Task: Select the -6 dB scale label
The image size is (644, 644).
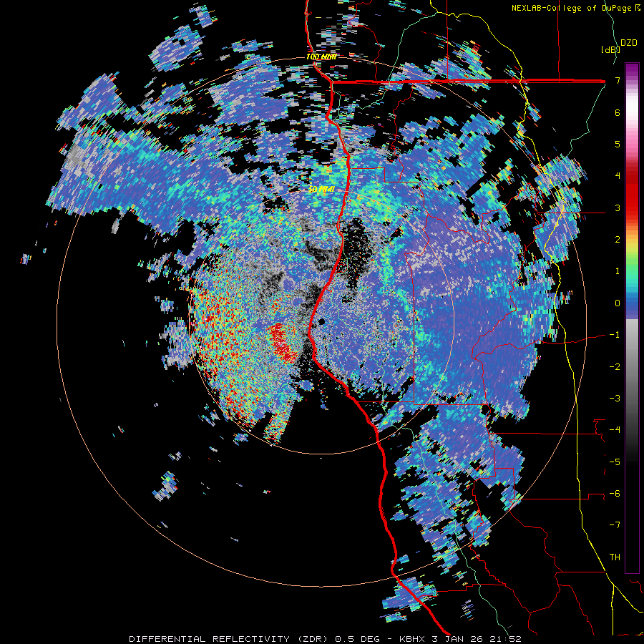Action: click(615, 494)
